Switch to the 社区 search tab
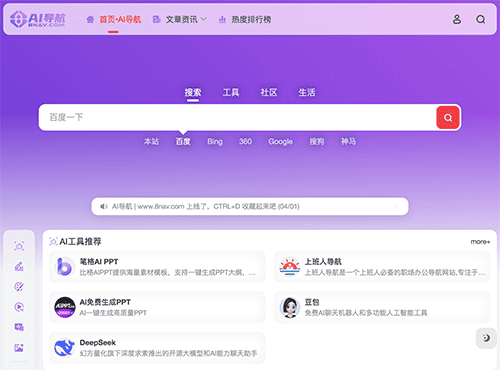 pyautogui.click(x=269, y=92)
